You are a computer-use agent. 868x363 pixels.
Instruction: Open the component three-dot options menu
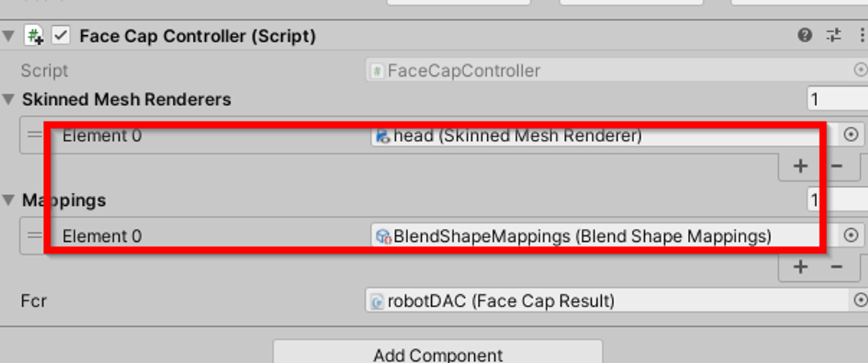click(862, 35)
